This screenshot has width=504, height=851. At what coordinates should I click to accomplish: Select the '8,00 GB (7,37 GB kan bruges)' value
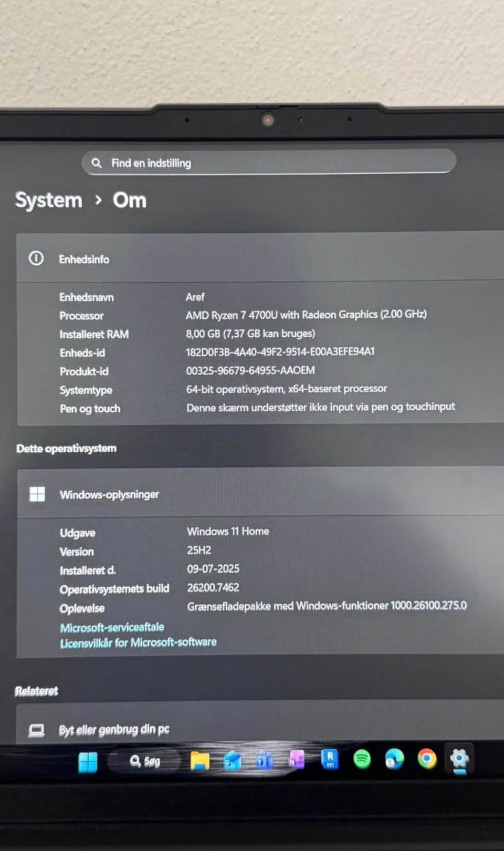250,334
